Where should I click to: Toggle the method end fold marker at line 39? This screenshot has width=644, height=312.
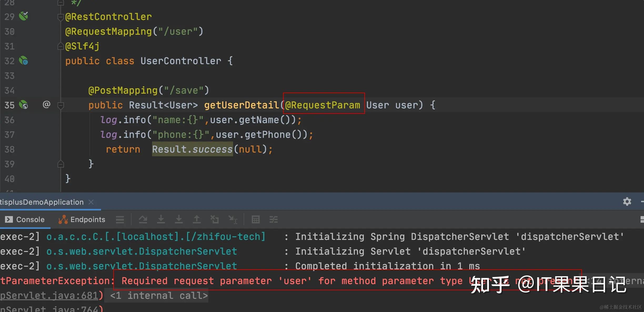point(61,164)
